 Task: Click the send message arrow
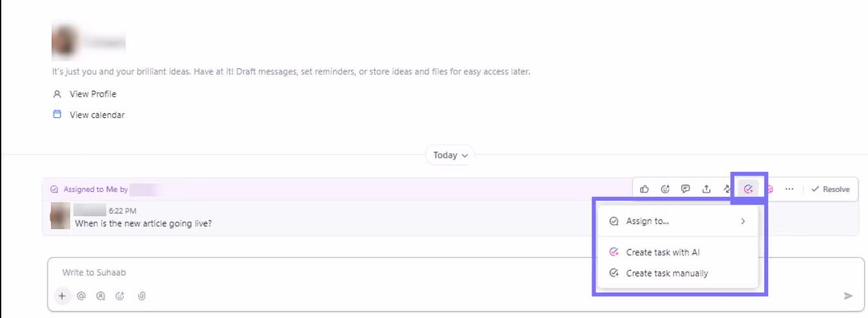click(848, 296)
